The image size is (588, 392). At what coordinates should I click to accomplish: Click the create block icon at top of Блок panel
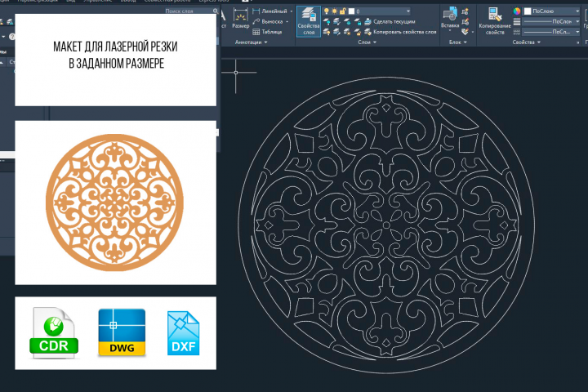[x=465, y=11]
